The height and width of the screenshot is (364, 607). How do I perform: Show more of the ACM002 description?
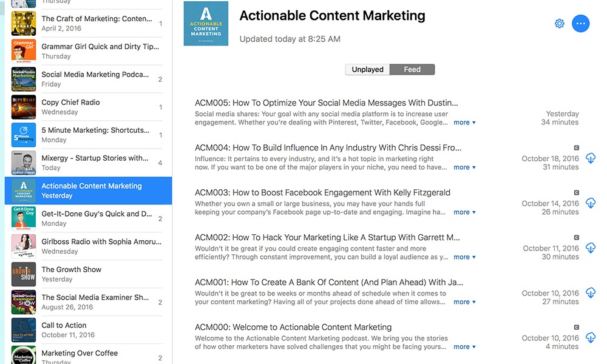(464, 257)
